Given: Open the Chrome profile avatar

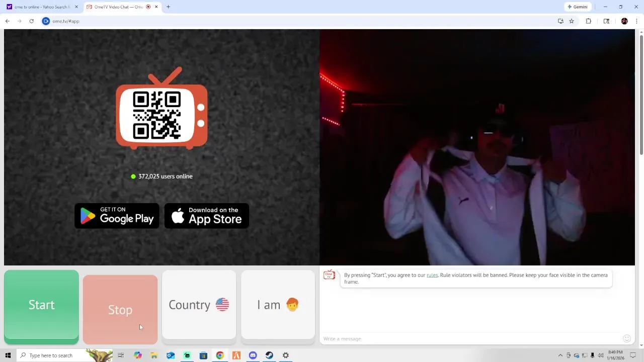Looking at the screenshot, I should (624, 21).
